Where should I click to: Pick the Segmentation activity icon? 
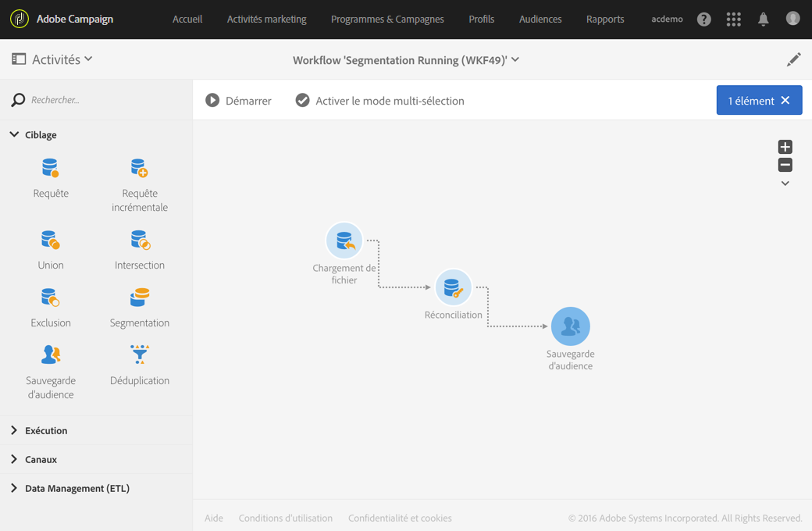(140, 298)
